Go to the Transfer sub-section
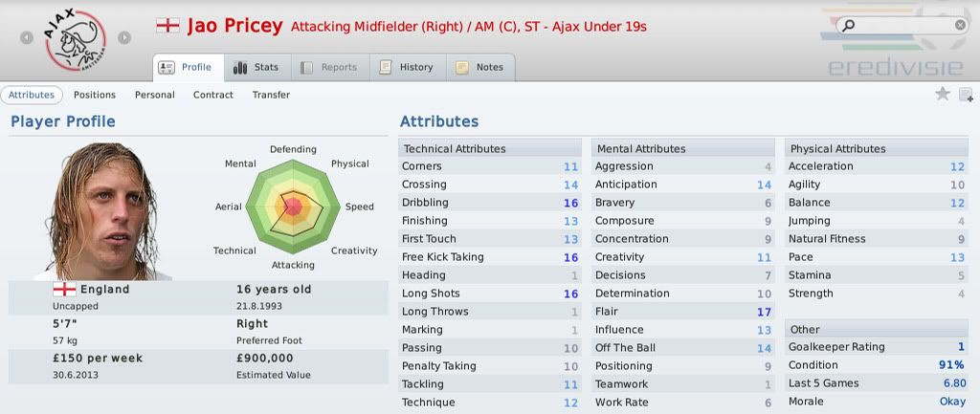Image resolution: width=980 pixels, height=414 pixels. tap(271, 95)
